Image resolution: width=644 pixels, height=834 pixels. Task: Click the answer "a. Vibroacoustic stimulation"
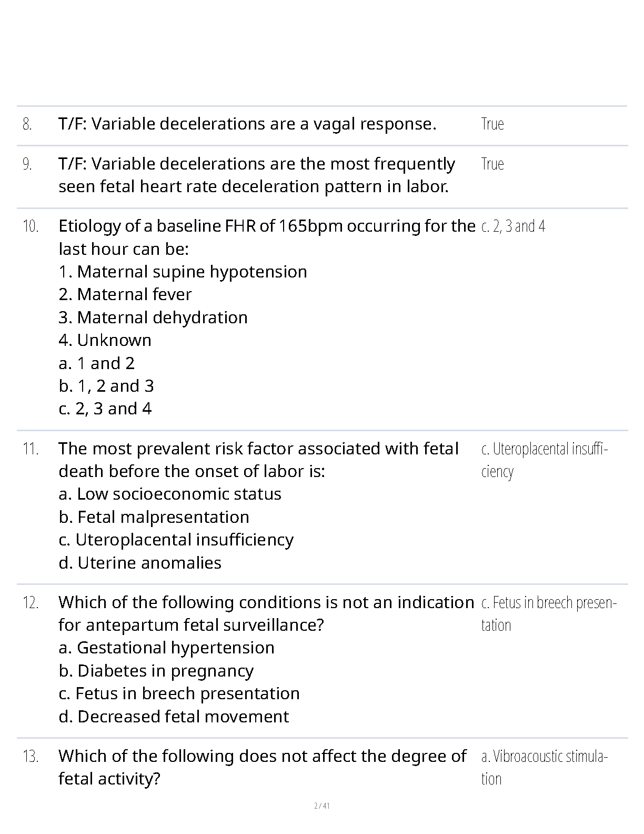click(x=544, y=767)
